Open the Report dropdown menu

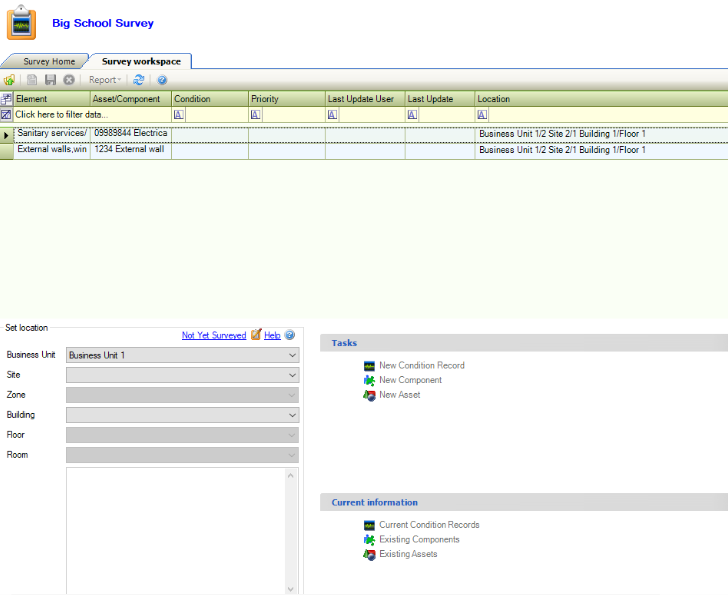click(104, 80)
